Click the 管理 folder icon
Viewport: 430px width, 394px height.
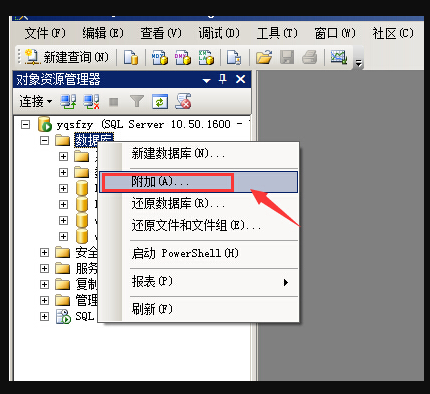(x=62, y=301)
